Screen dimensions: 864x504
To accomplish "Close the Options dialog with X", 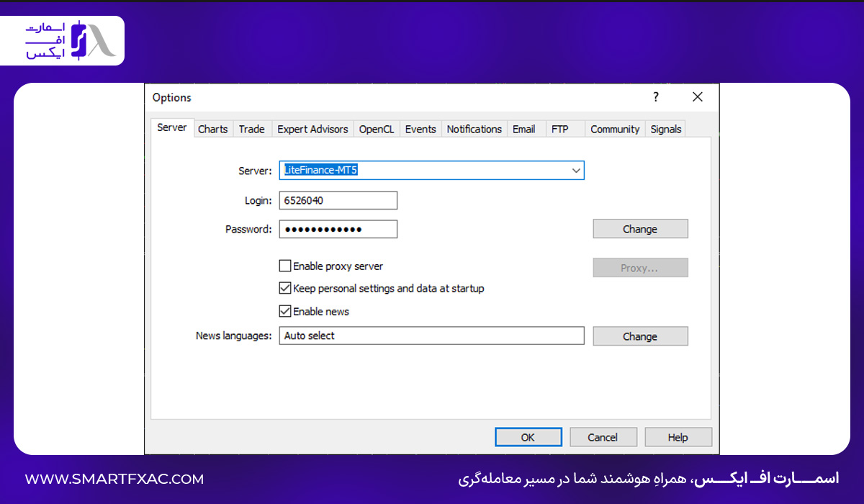I will (x=697, y=97).
